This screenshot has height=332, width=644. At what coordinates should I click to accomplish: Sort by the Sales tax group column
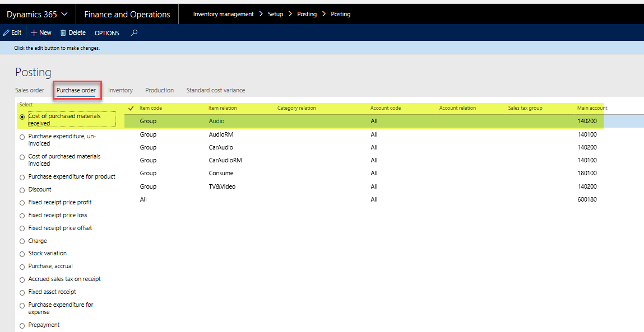pos(525,108)
